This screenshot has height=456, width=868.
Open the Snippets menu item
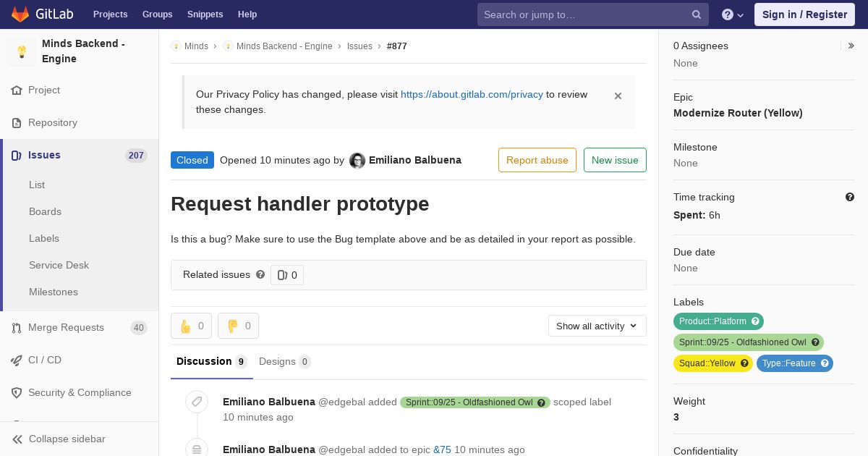[x=205, y=14]
